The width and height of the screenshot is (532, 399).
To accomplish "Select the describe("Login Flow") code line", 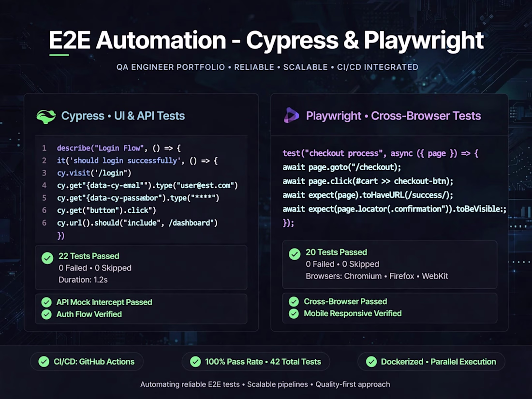I will (119, 148).
